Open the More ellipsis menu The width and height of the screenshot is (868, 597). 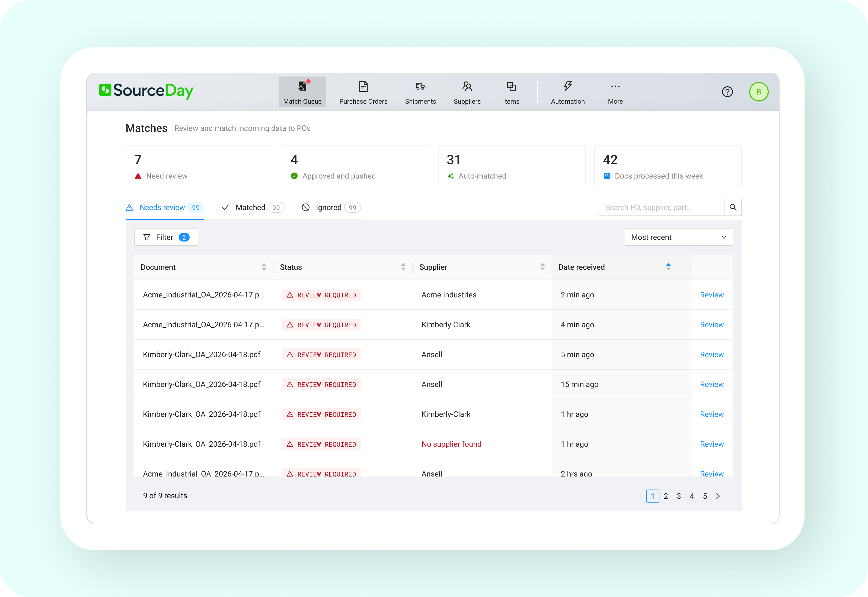click(x=615, y=92)
